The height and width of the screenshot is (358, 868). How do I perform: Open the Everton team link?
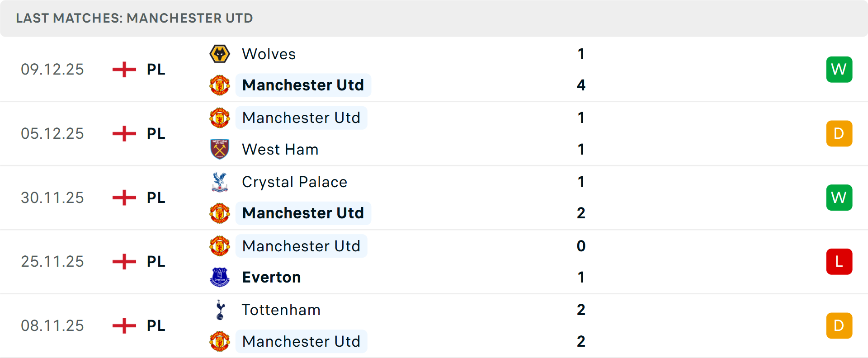click(x=271, y=277)
